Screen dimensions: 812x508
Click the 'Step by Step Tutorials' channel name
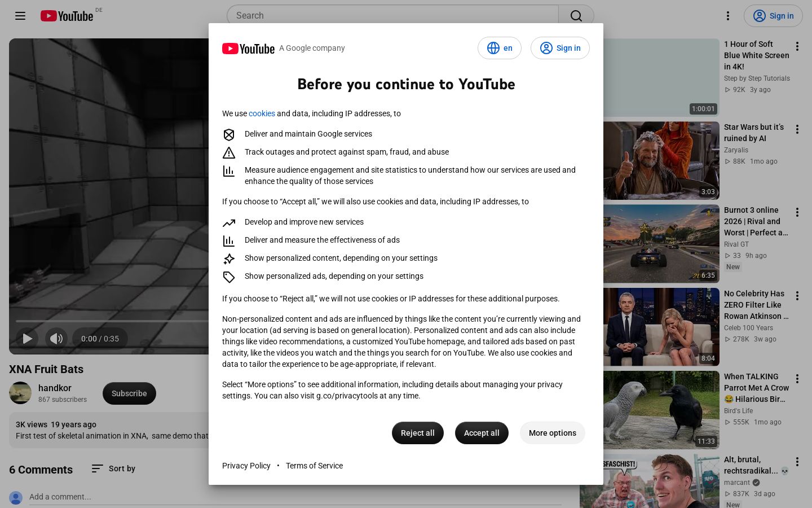click(757, 78)
